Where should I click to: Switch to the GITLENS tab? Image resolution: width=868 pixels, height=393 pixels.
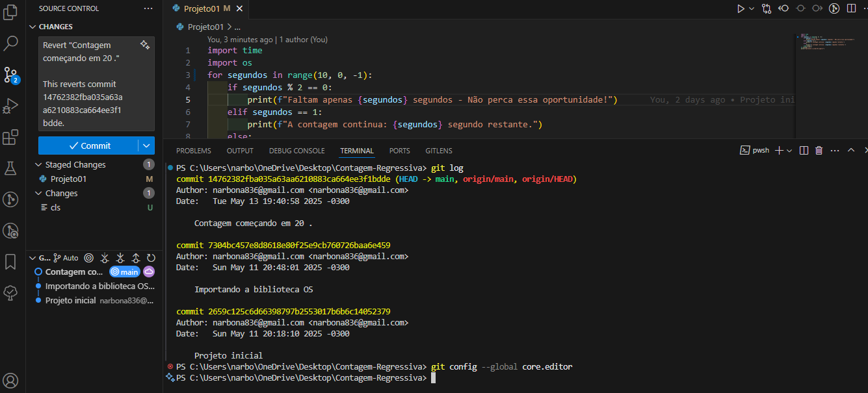tap(439, 151)
